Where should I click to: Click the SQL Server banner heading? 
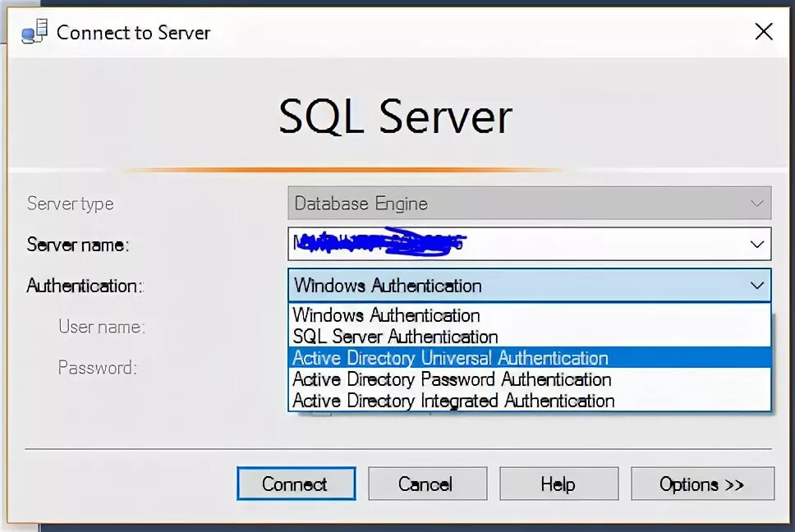396,117
